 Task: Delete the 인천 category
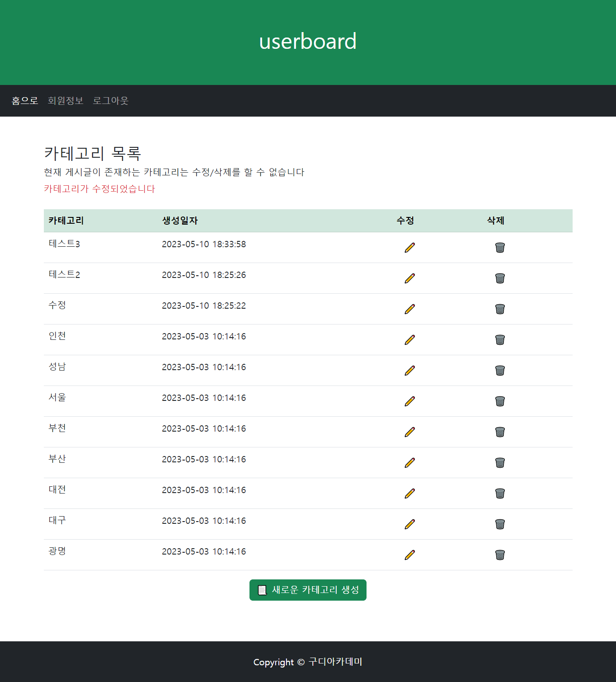(x=500, y=339)
